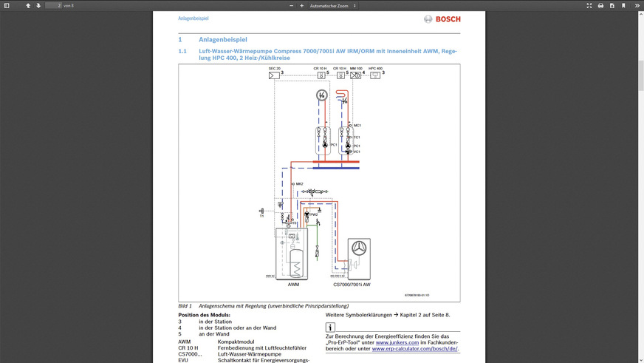Open the erp-calculator.com/bosch/de link
The height and width of the screenshot is (363, 644).
click(x=414, y=349)
